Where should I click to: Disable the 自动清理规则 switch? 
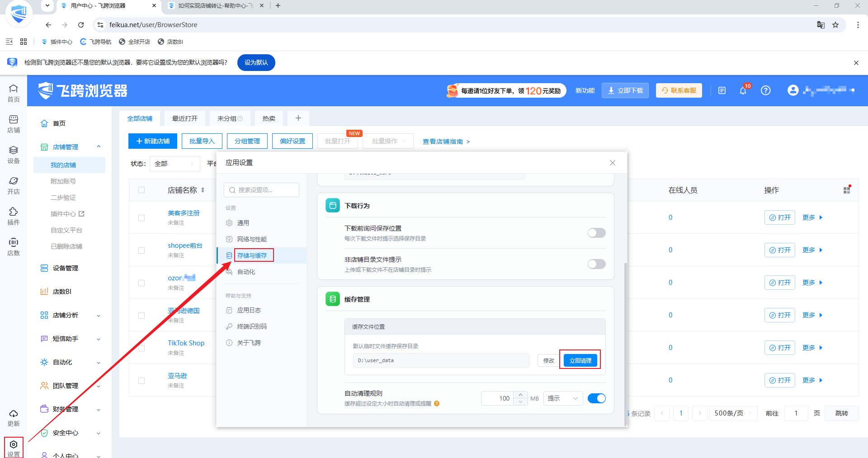pos(596,398)
